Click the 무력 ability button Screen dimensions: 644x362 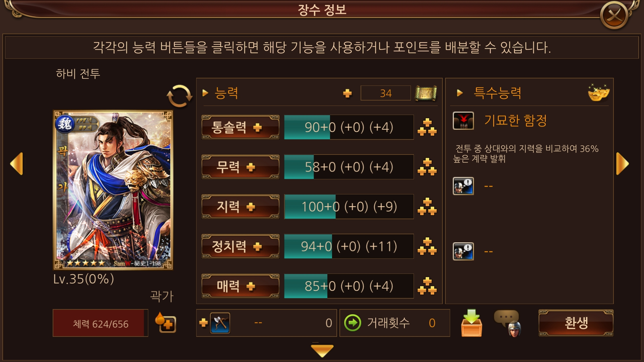coord(240,167)
